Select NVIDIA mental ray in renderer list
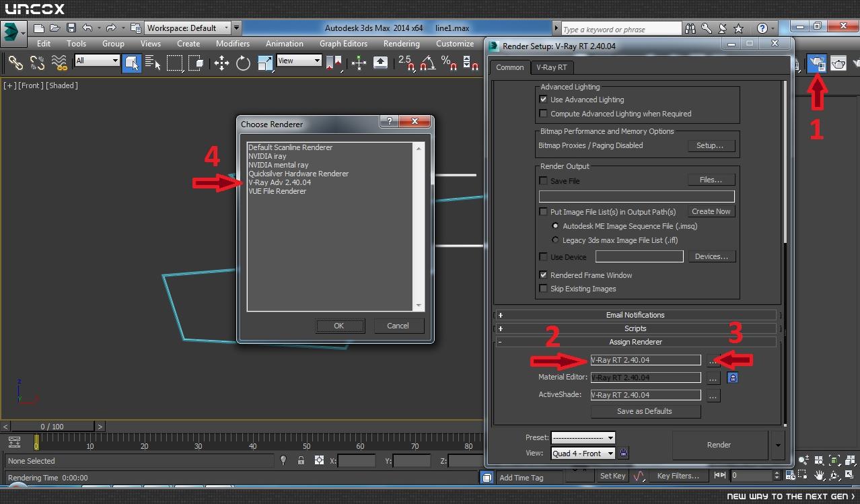The width and height of the screenshot is (860, 504). [278, 165]
